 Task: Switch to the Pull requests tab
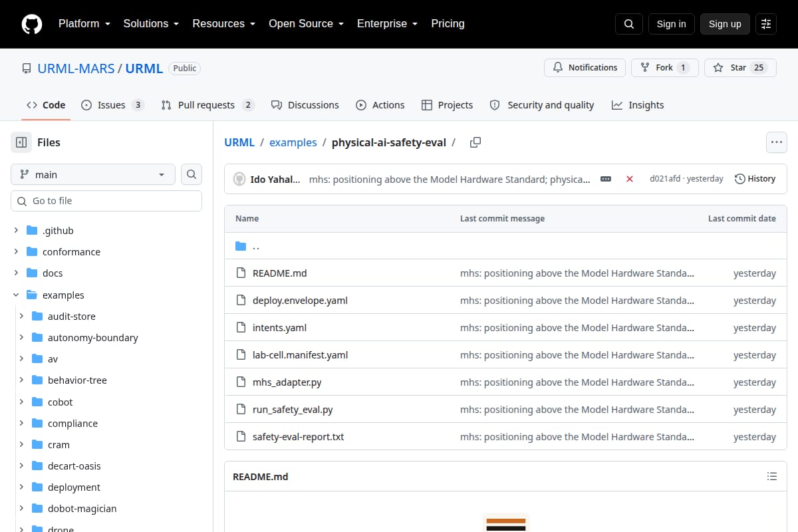point(207,105)
